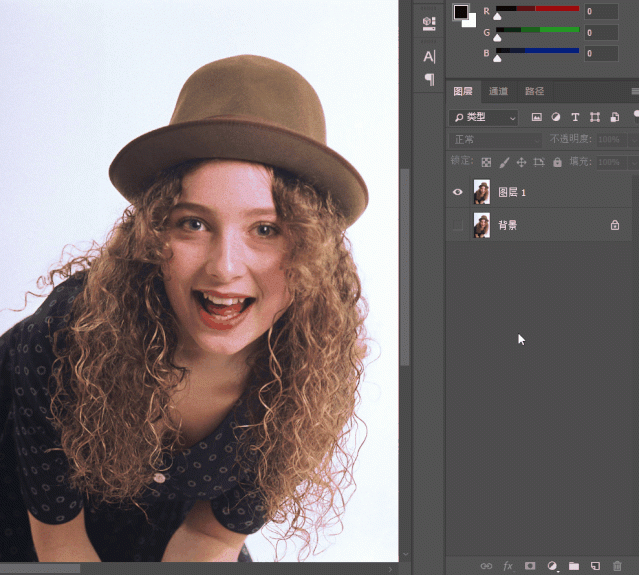Switch to the 通道 tab

(497, 92)
